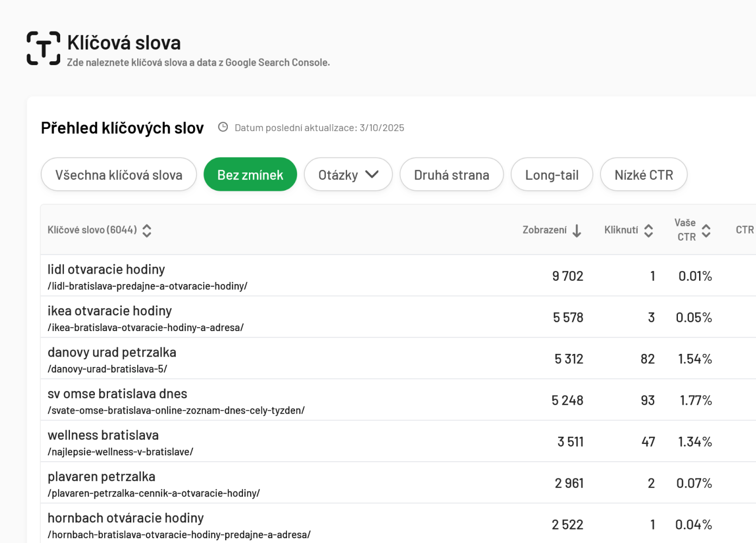
Task: Click the Zobrazení descending sort arrow
Action: click(x=577, y=230)
